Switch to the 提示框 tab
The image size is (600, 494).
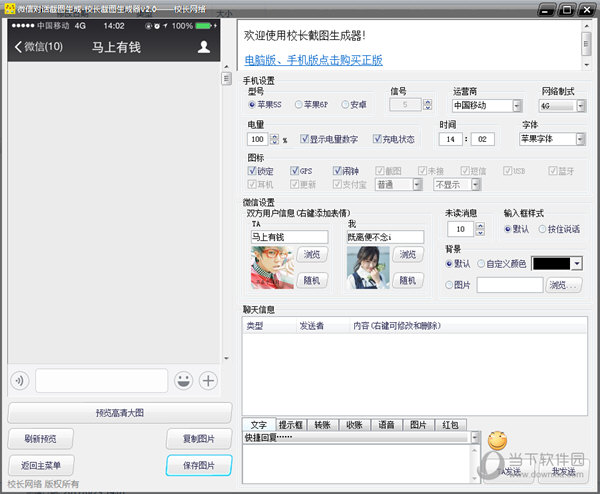point(291,425)
